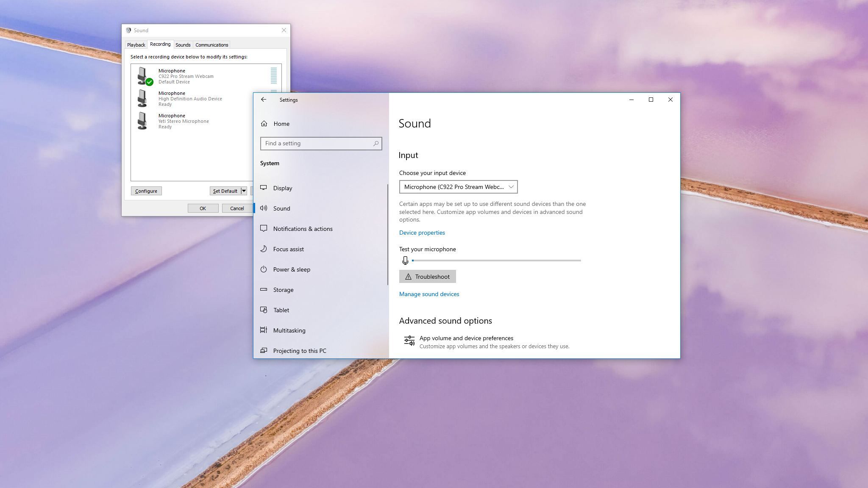Image resolution: width=868 pixels, height=488 pixels.
Task: Click the Display monitor icon
Action: coord(264,188)
